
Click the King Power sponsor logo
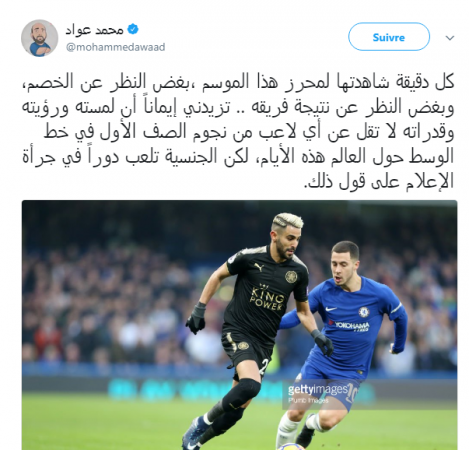pos(267,297)
